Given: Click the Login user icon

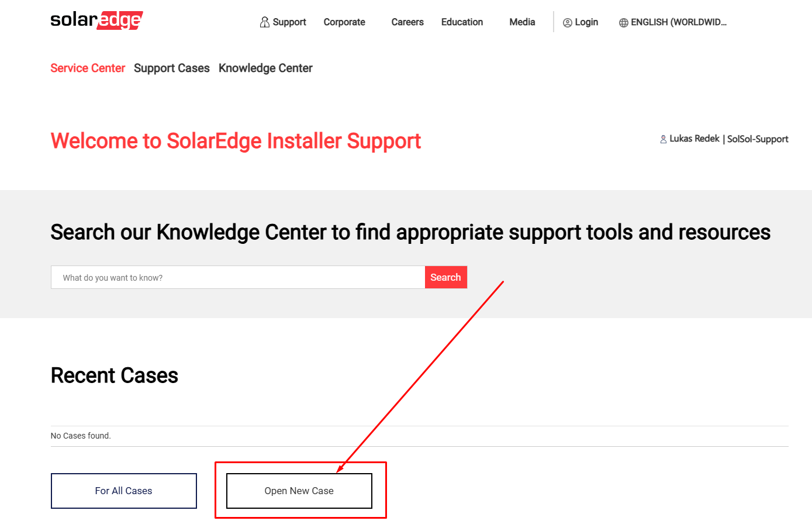Looking at the screenshot, I should tap(567, 23).
